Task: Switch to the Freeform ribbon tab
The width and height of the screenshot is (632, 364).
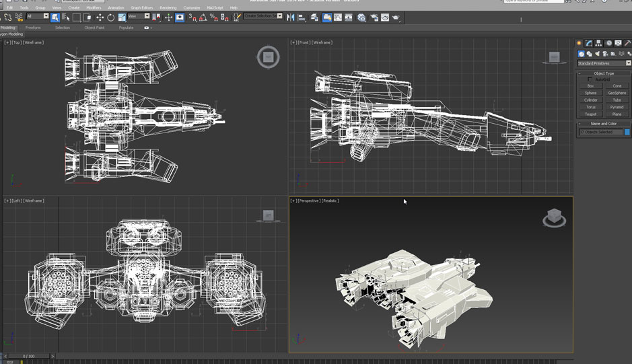Action: (x=33, y=28)
